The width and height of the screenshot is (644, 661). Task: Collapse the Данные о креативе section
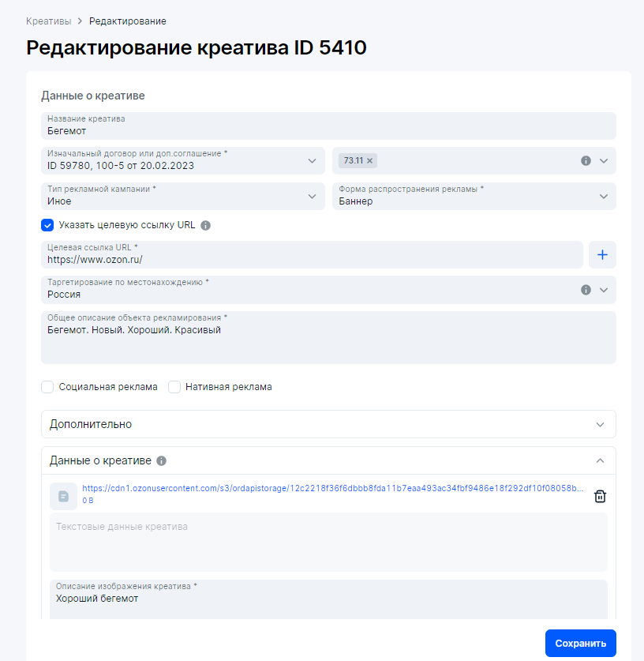tap(600, 460)
